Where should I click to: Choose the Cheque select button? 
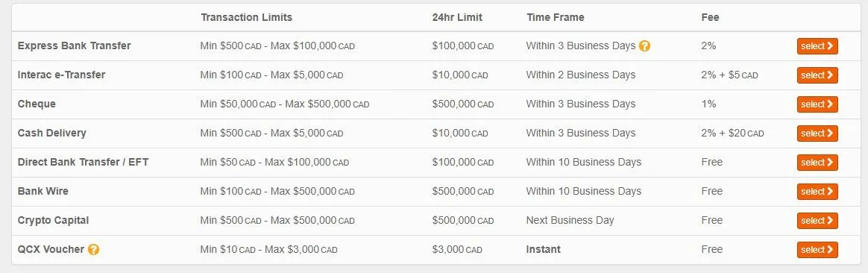pos(817,104)
